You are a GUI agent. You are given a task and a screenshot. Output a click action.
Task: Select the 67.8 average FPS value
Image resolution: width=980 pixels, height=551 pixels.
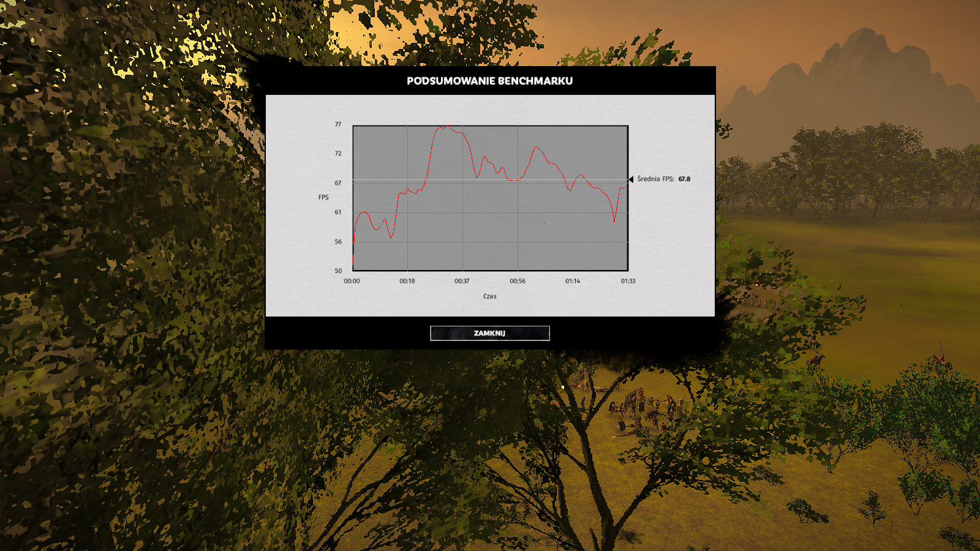pos(684,179)
